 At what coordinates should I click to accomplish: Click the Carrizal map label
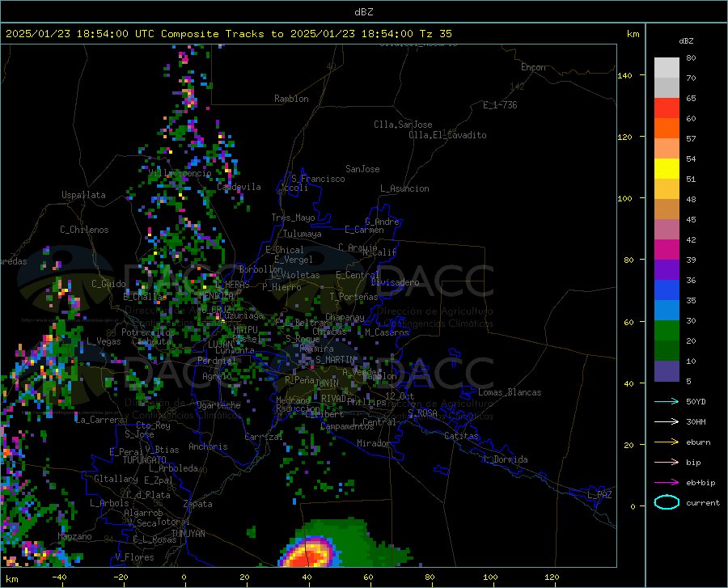coord(264,437)
